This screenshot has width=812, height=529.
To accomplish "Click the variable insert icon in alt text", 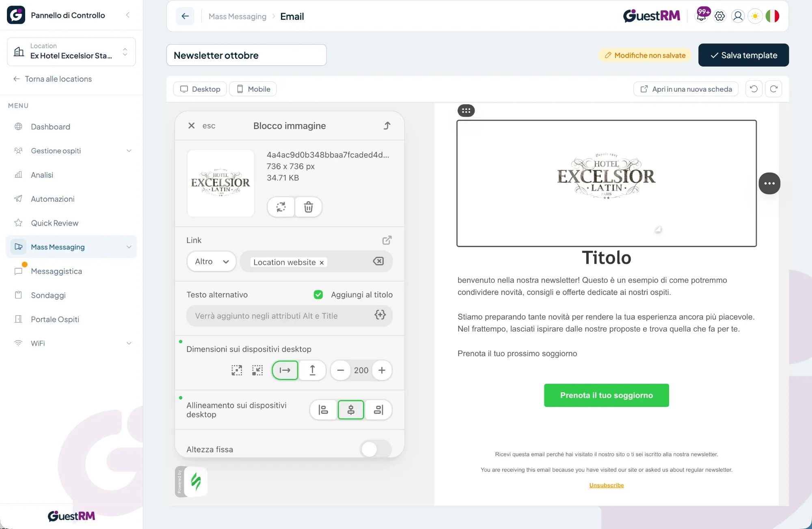I will point(380,315).
